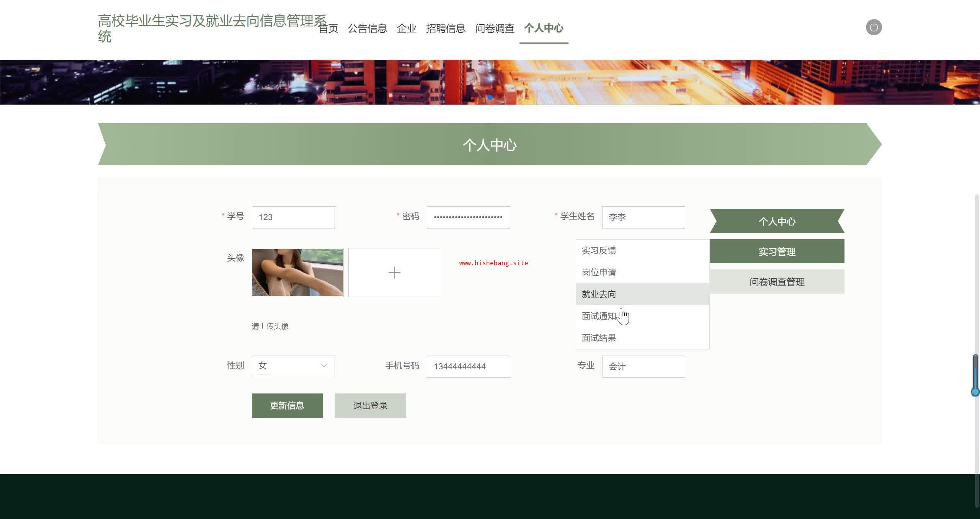Go to 招聘信息 in the top navigation

[446, 28]
